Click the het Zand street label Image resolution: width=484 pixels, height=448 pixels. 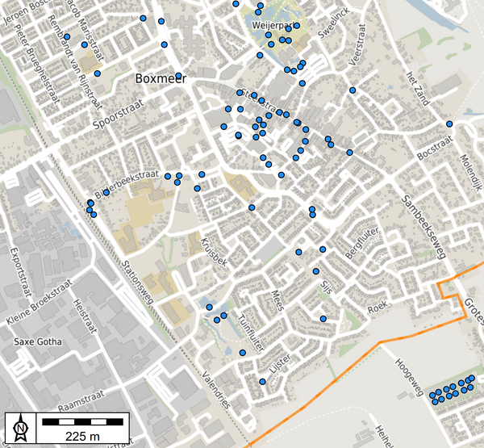[x=417, y=89]
